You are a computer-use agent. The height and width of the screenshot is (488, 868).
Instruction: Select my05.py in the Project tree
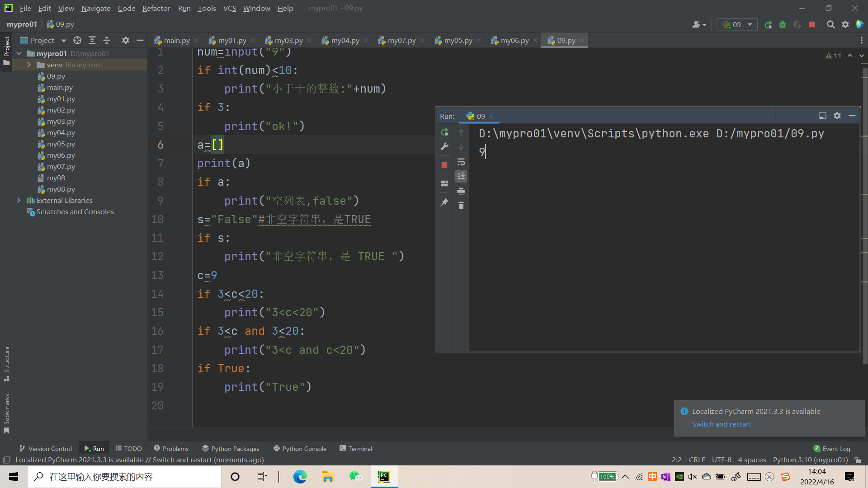61,144
